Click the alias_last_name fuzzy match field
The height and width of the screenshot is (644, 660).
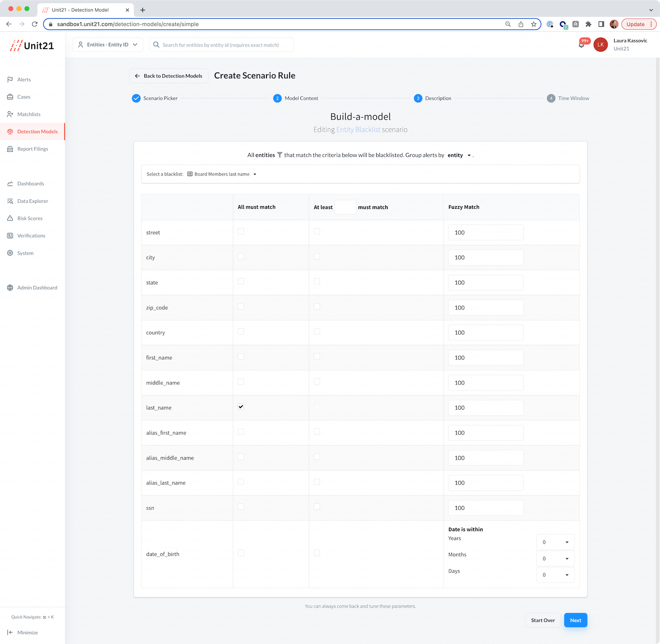(486, 483)
